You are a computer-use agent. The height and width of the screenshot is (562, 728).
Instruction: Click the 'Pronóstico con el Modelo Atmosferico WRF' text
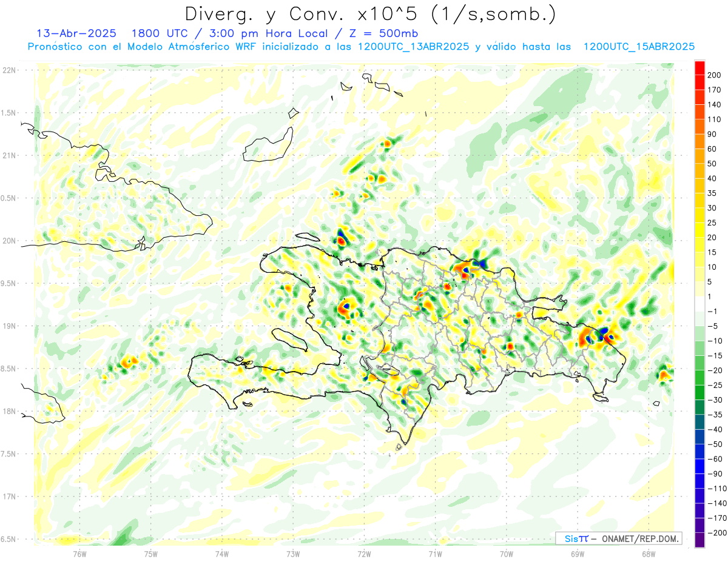143,47
